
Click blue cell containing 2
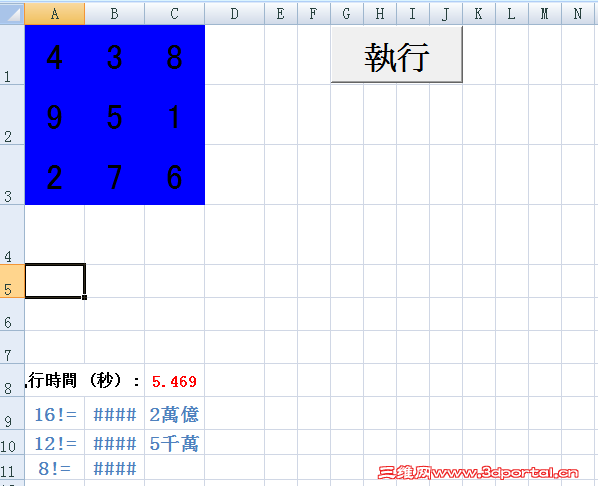(55, 175)
